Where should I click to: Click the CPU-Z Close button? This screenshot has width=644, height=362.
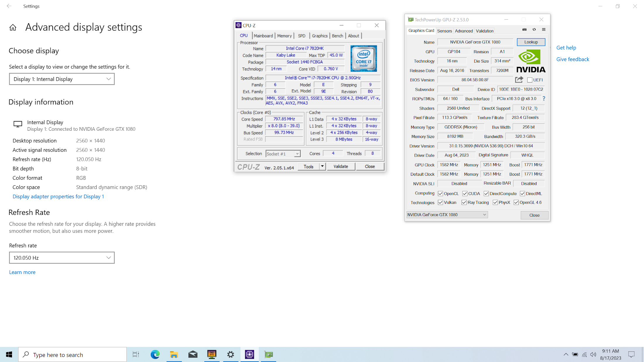pyautogui.click(x=370, y=166)
